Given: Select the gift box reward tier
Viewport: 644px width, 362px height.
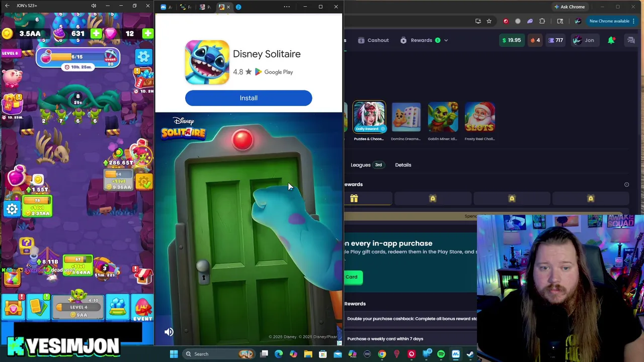Looking at the screenshot, I should [x=354, y=199].
